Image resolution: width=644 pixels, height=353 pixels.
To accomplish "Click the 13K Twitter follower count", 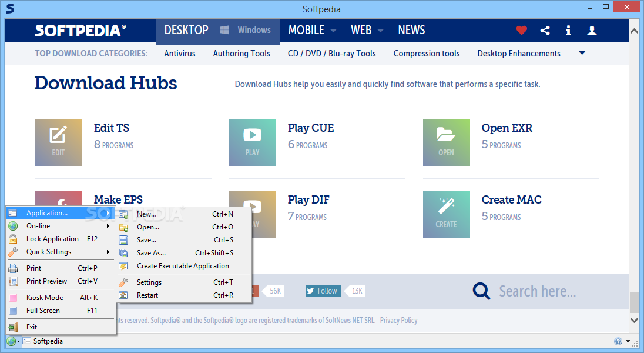I will 357,291.
